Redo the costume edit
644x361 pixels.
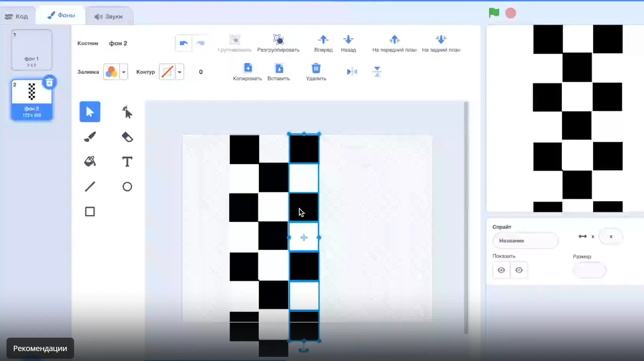tap(200, 43)
